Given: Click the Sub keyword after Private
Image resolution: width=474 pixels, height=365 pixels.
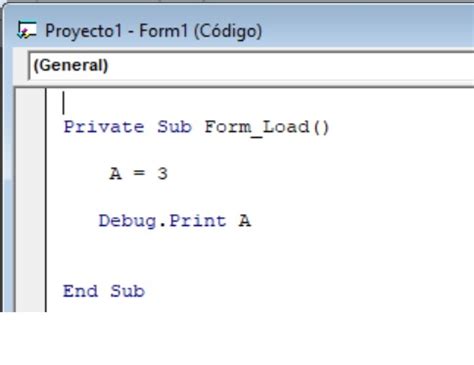Looking at the screenshot, I should coord(175,127).
